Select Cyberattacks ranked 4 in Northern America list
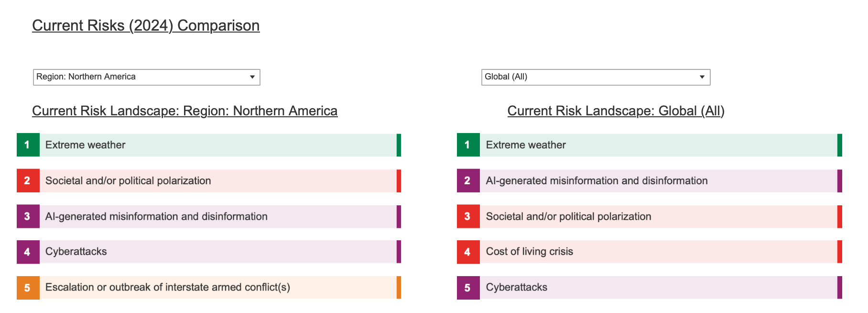The width and height of the screenshot is (868, 313). (209, 252)
